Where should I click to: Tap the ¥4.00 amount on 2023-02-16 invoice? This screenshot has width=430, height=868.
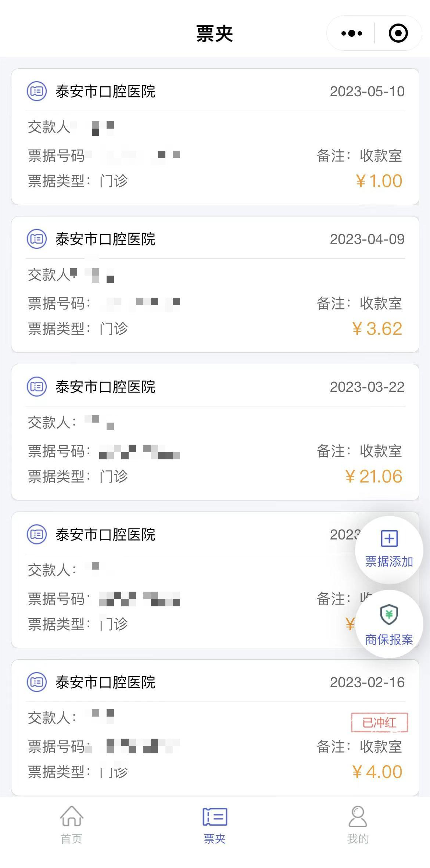point(377,772)
